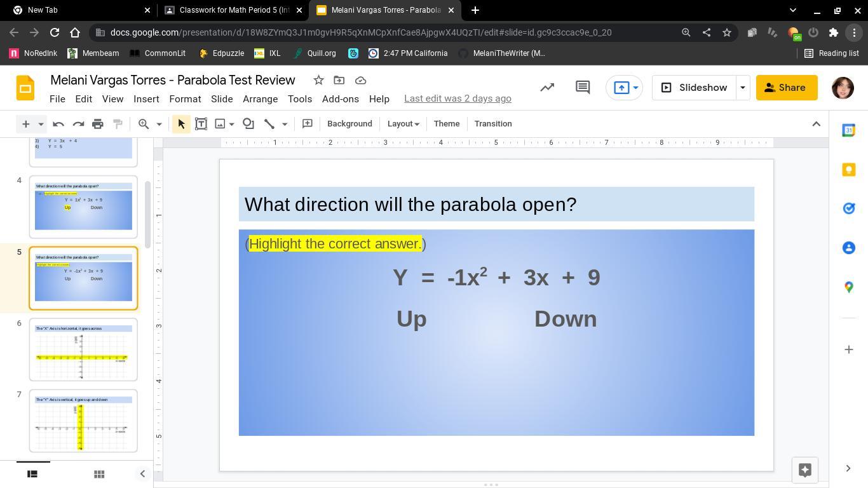Collapse the slide filmstrip panel
868x488 pixels.
142,474
